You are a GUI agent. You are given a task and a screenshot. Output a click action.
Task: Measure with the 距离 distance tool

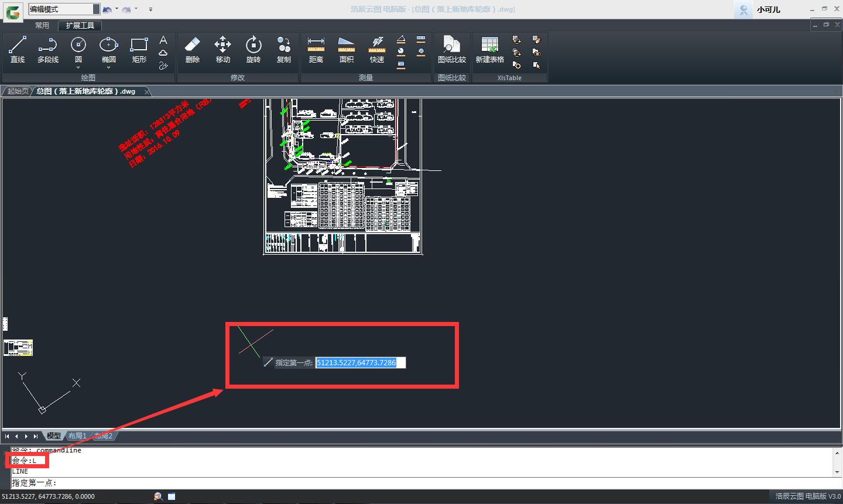tap(316, 50)
